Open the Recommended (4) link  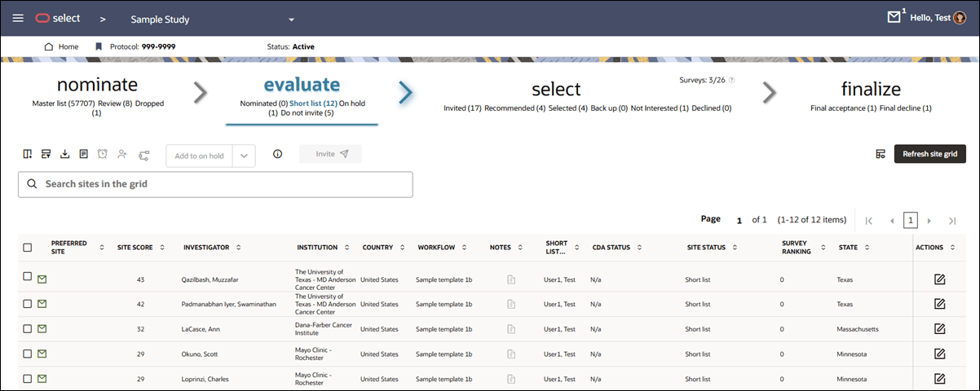(x=515, y=108)
